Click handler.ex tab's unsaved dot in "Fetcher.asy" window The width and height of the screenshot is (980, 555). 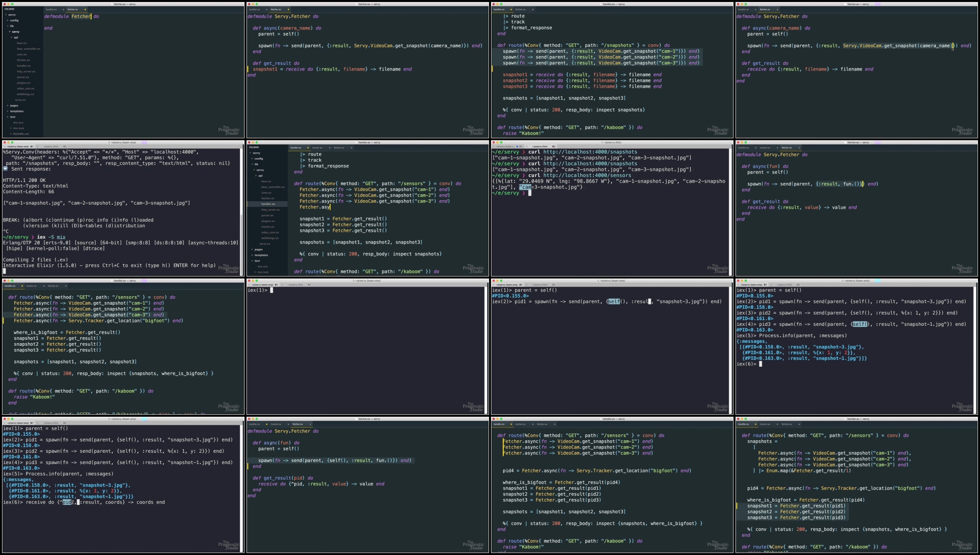tap(308, 148)
